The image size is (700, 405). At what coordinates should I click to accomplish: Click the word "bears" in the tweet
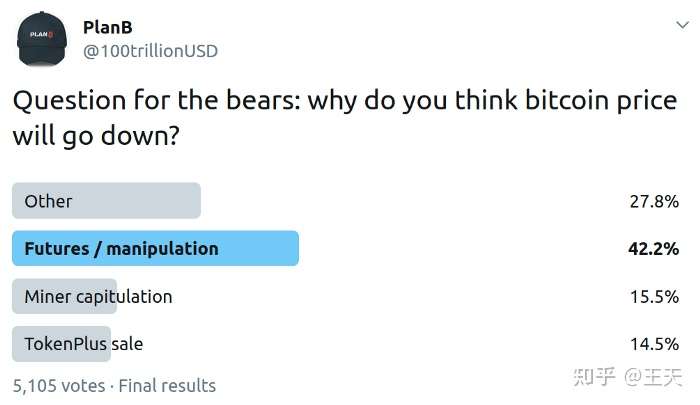228,101
